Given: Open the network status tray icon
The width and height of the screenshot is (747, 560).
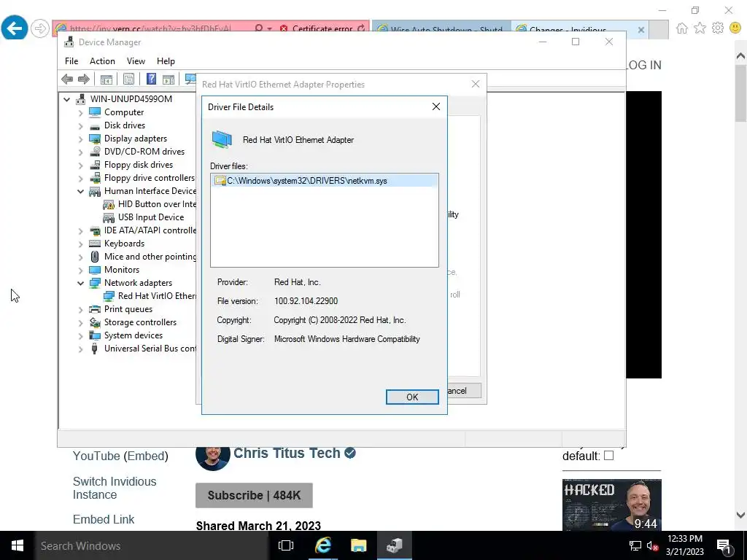Looking at the screenshot, I should coord(635,546).
